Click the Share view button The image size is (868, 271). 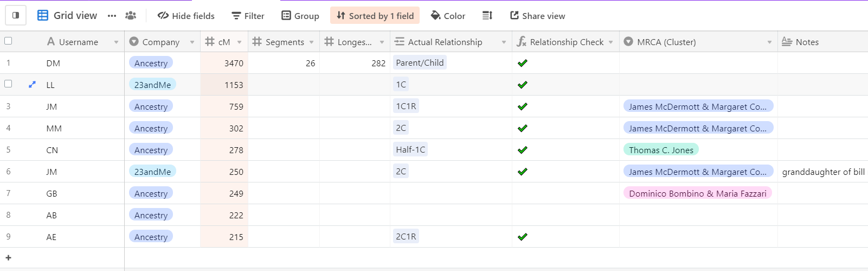537,16
